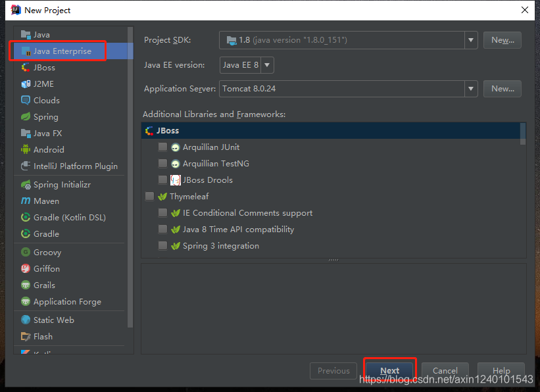Click the Java FX folder icon
This screenshot has width=540, height=392.
click(x=26, y=133)
